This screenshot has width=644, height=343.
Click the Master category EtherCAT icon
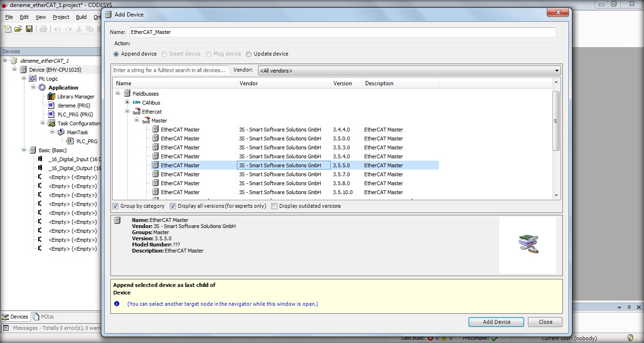click(x=146, y=121)
